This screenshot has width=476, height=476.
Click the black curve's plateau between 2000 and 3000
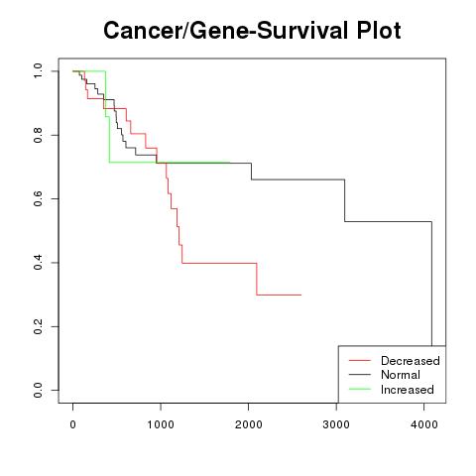click(297, 179)
